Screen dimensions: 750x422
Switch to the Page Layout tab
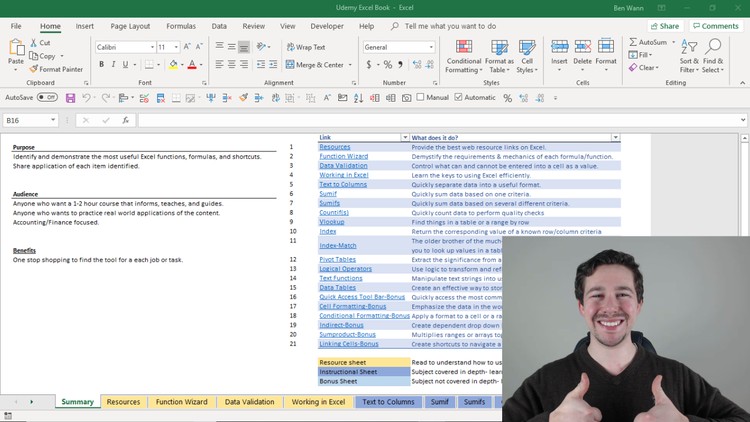coord(130,26)
